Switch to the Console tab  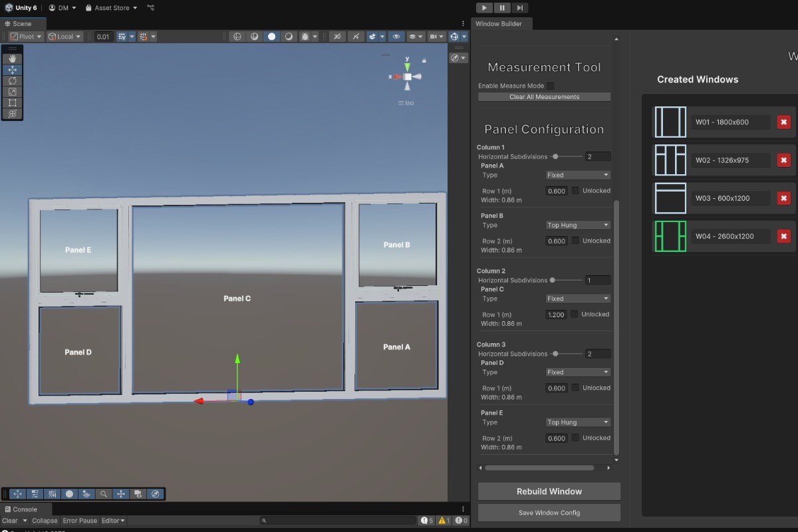[x=21, y=509]
